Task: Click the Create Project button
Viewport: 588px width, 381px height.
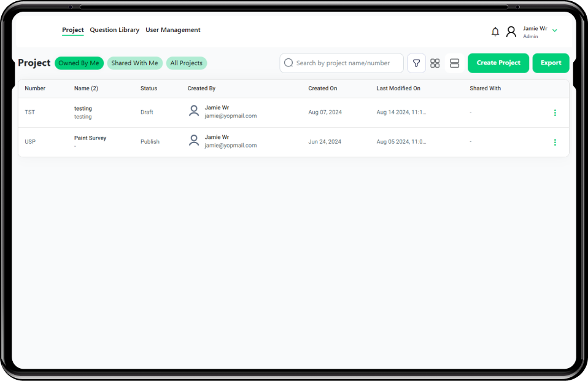Action: (498, 63)
